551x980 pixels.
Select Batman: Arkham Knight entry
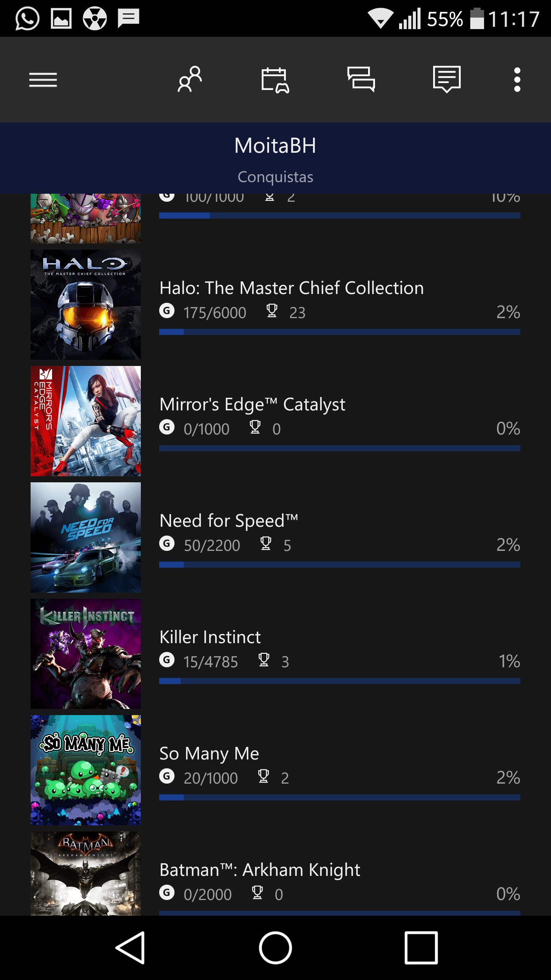coord(260,870)
